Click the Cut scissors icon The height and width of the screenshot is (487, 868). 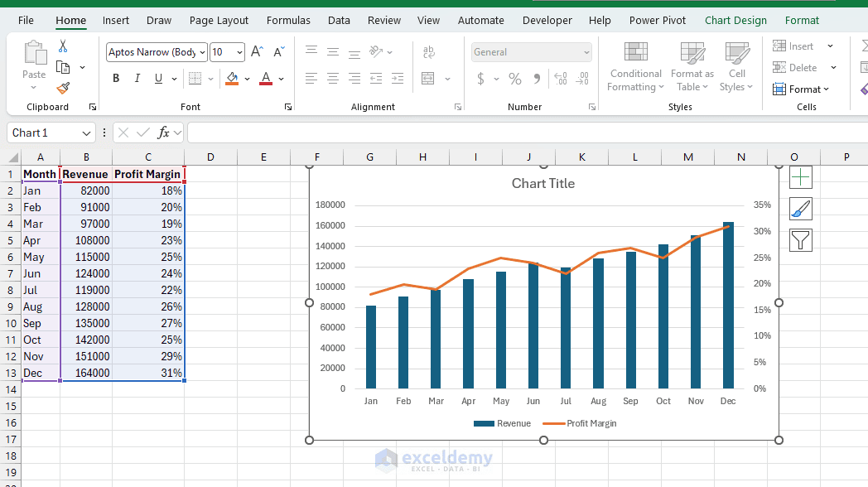[63, 46]
